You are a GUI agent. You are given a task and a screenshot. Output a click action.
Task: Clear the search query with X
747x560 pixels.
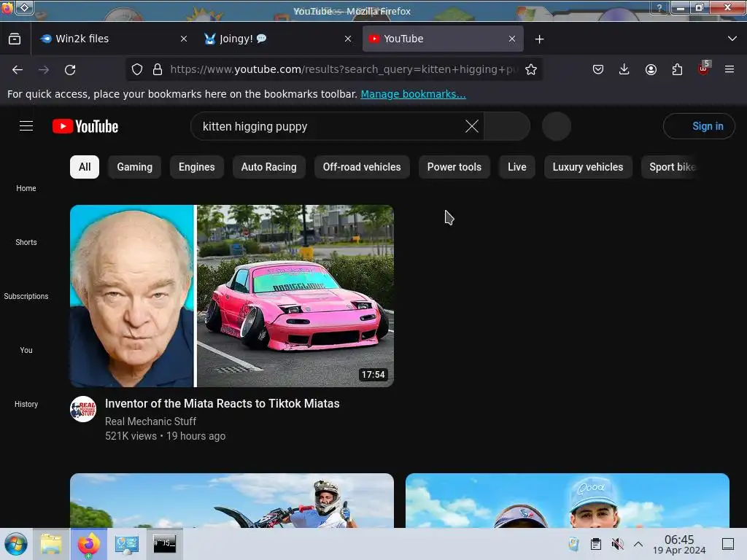coord(472,126)
